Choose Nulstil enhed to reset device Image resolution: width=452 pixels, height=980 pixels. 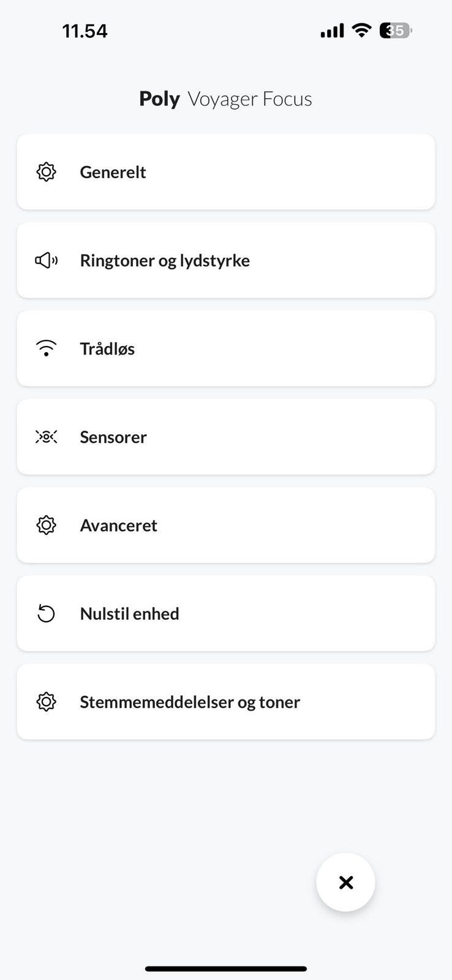(225, 613)
